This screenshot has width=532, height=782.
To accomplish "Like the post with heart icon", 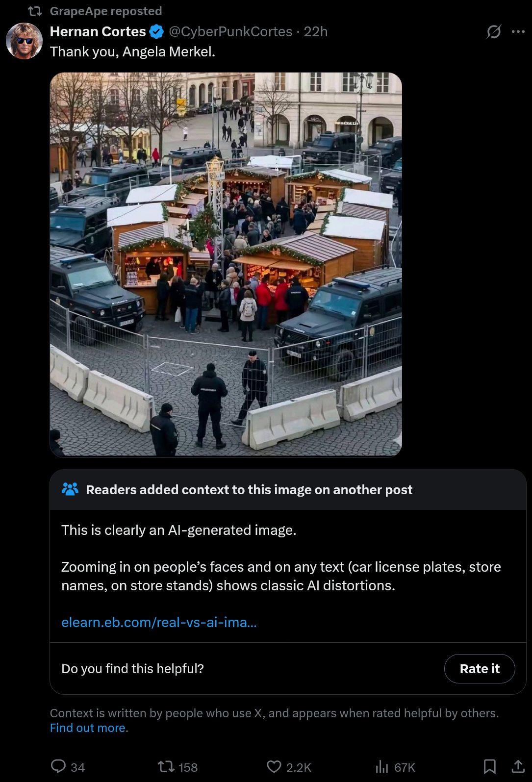I will [274, 766].
